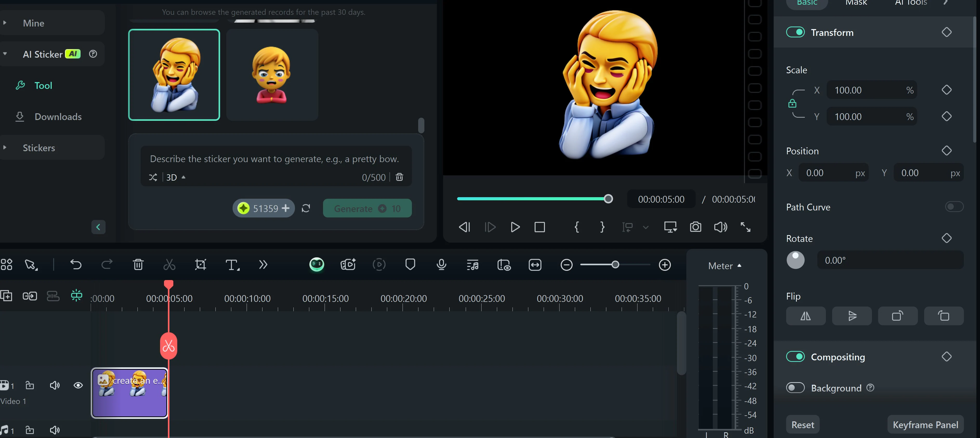This screenshot has height=438, width=980.
Task: Start voiceover with microphone icon
Action: [441, 265]
